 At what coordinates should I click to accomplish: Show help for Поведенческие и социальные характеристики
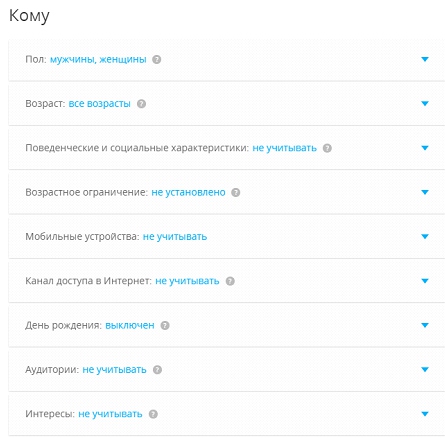[x=327, y=148]
